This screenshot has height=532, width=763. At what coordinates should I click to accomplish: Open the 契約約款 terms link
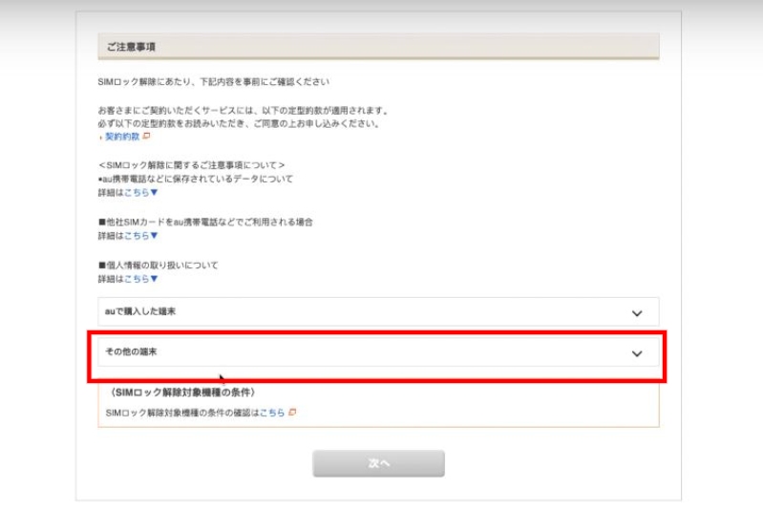pyautogui.click(x=122, y=138)
